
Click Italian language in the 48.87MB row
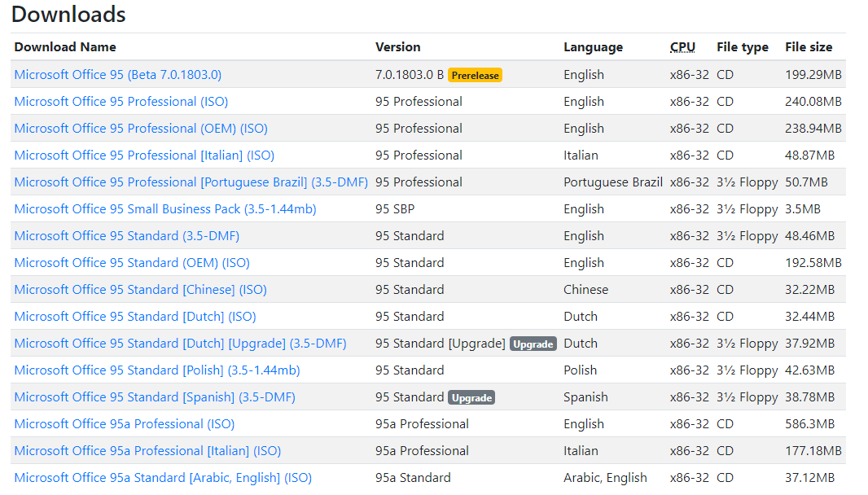(581, 156)
